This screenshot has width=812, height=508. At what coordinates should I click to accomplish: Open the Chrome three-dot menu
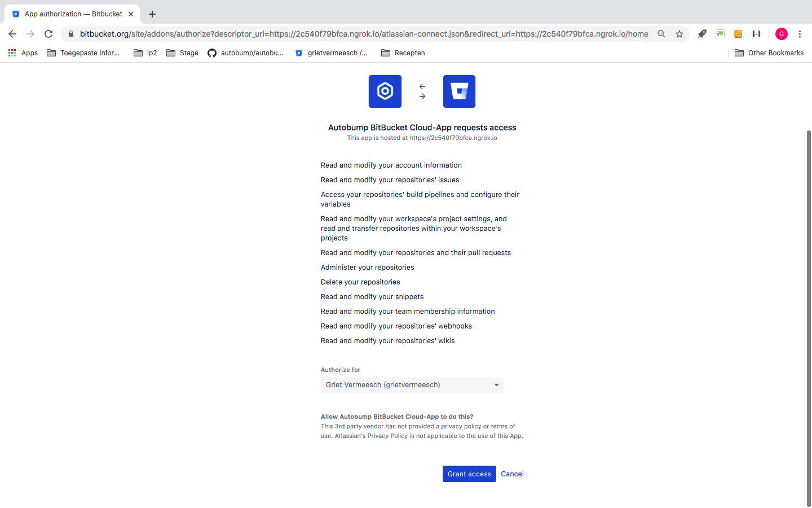coord(800,34)
